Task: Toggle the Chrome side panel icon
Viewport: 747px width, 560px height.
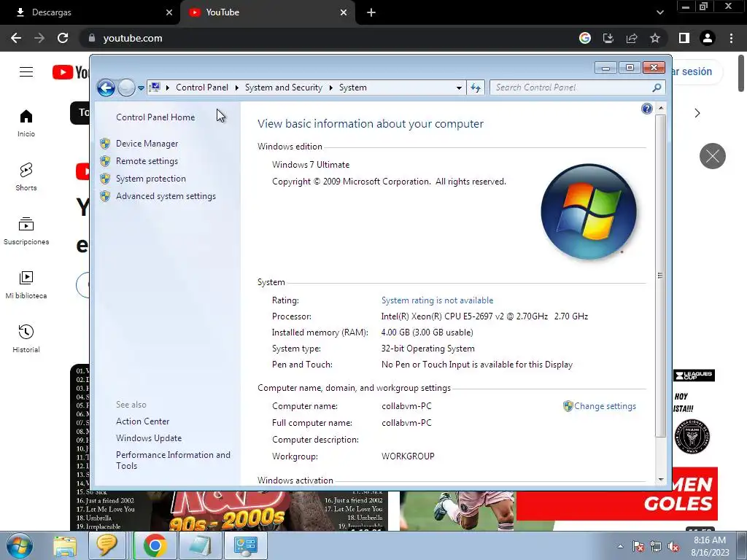Action: click(x=684, y=38)
